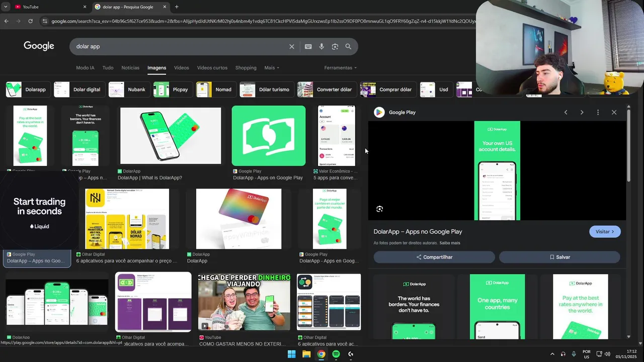Image resolution: width=644 pixels, height=362 pixels.
Task: Select the Nubank filter chip
Action: pos(129,89)
